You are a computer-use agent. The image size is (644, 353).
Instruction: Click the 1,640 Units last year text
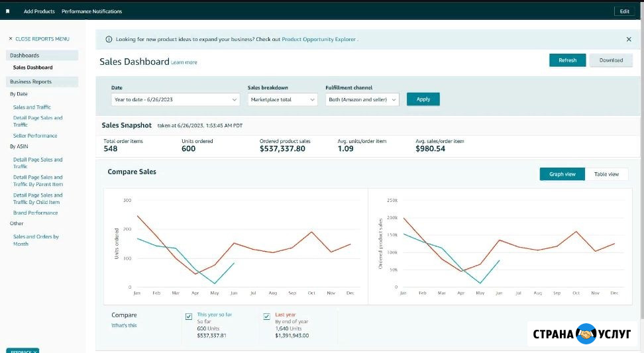pyautogui.click(x=288, y=328)
